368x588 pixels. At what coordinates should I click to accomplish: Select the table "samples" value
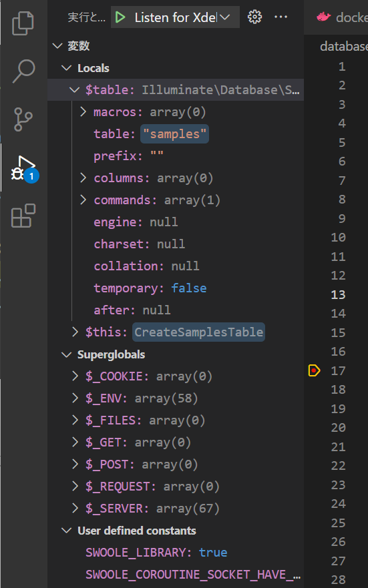(174, 134)
